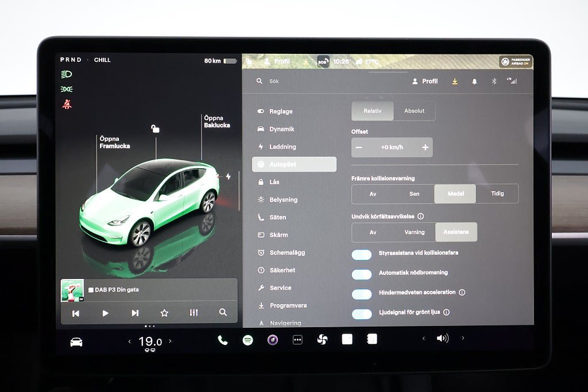The height and width of the screenshot is (392, 588).
Task: Increase speed offset with plus button
Action: (425, 148)
